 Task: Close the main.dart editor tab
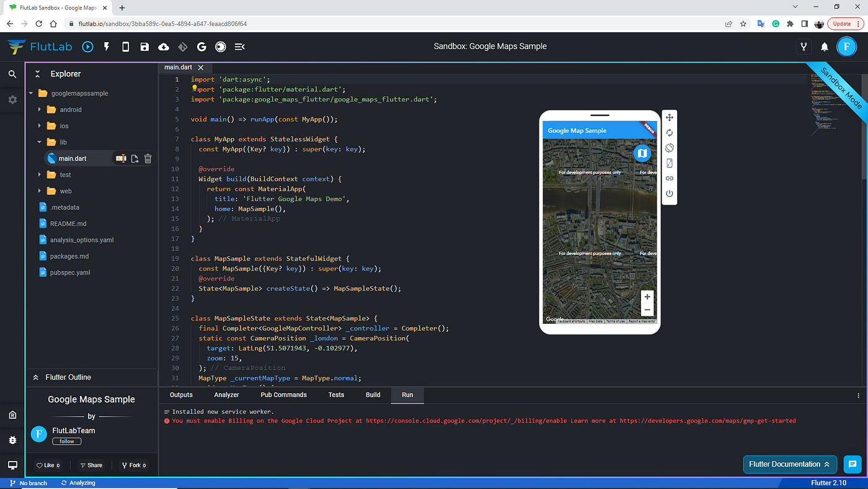(201, 67)
